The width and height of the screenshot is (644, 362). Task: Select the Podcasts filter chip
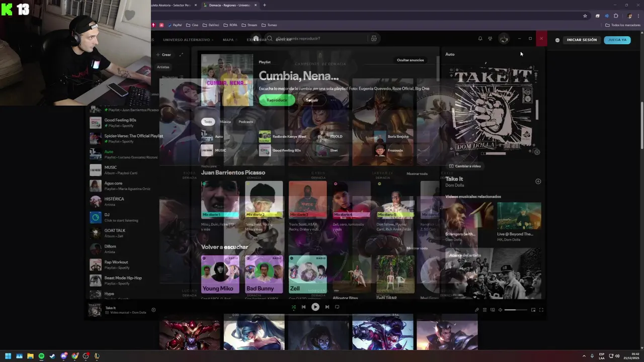[x=246, y=122]
